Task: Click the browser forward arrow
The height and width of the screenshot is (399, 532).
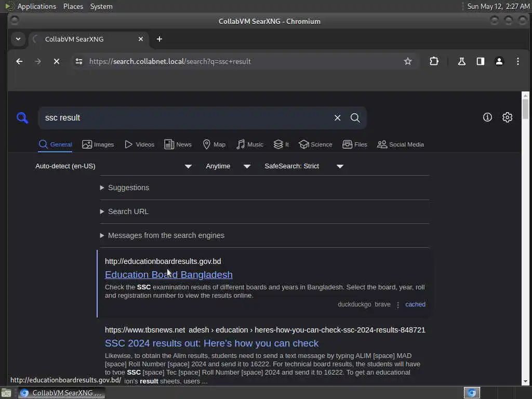Action: click(x=38, y=61)
